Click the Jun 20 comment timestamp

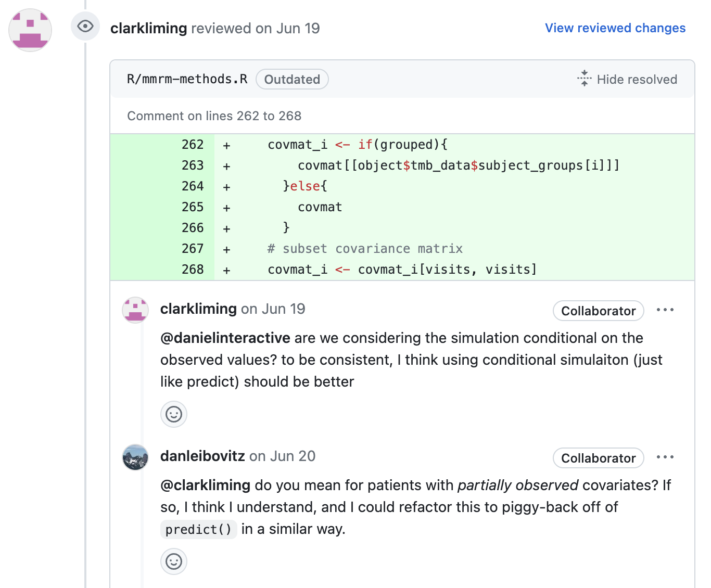tap(293, 456)
